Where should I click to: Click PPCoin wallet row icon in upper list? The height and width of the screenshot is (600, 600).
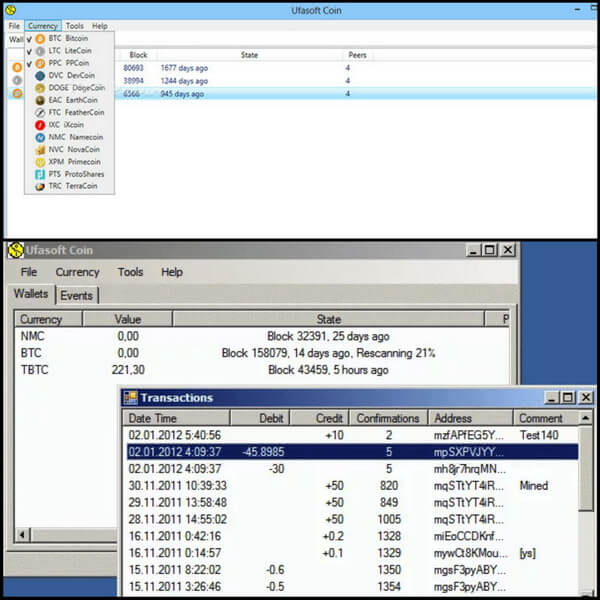tap(17, 93)
